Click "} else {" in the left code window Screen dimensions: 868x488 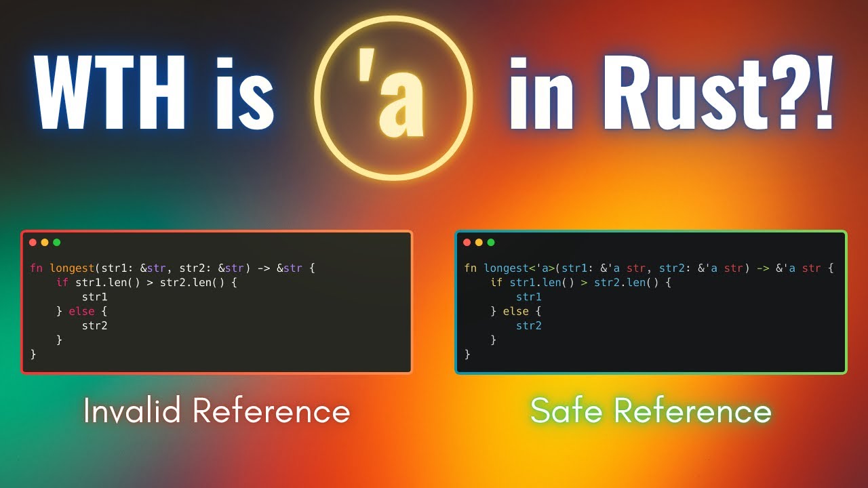click(x=82, y=311)
